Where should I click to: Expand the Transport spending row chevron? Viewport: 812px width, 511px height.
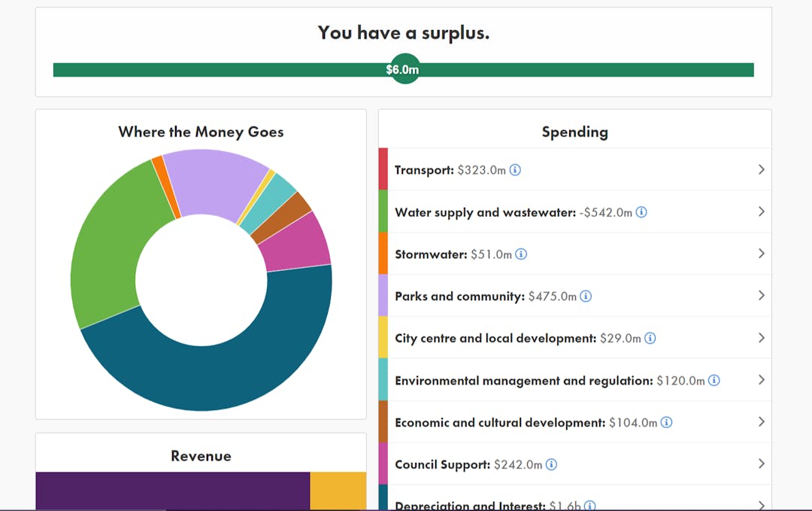point(761,170)
